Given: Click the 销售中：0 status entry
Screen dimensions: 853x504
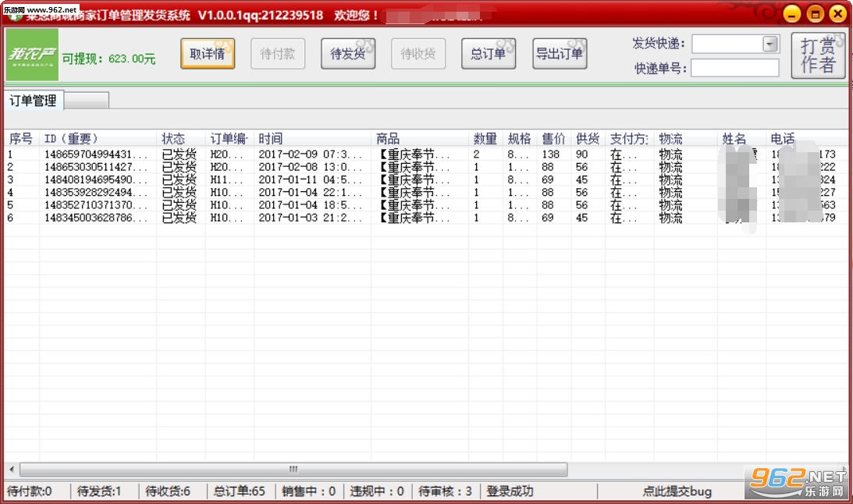Looking at the screenshot, I should coord(309,492).
